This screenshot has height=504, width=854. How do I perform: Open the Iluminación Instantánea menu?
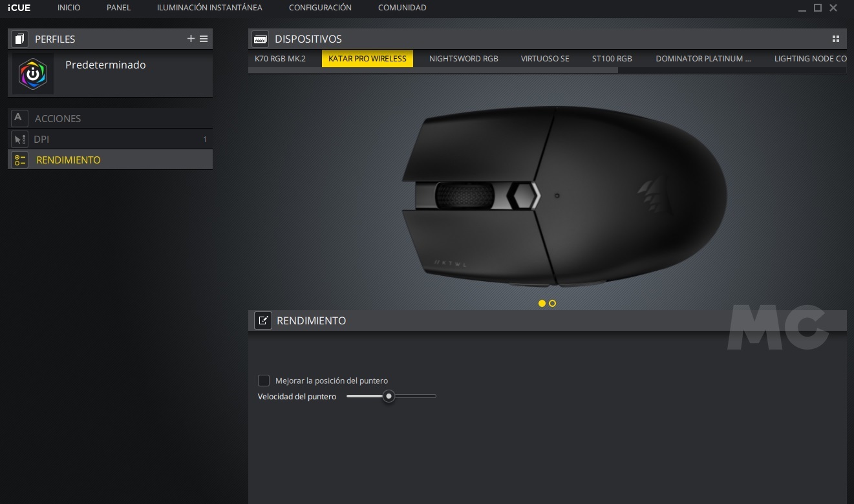click(209, 8)
